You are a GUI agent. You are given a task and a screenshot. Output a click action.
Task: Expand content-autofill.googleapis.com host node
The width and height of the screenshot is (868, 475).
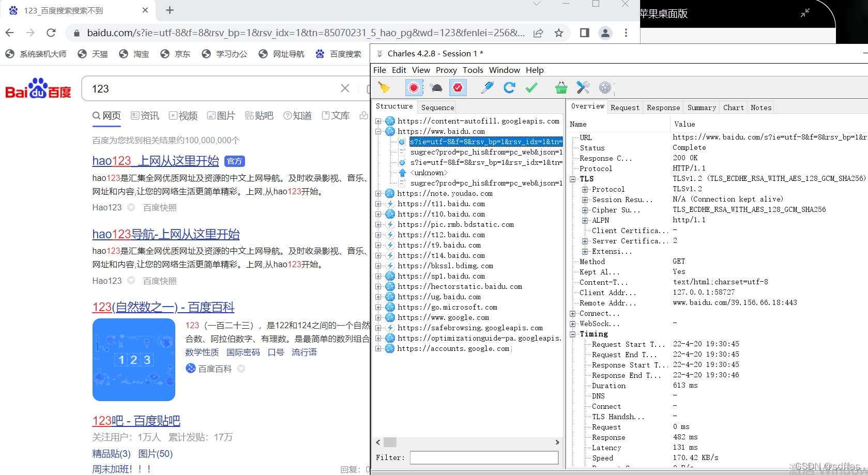tap(378, 121)
